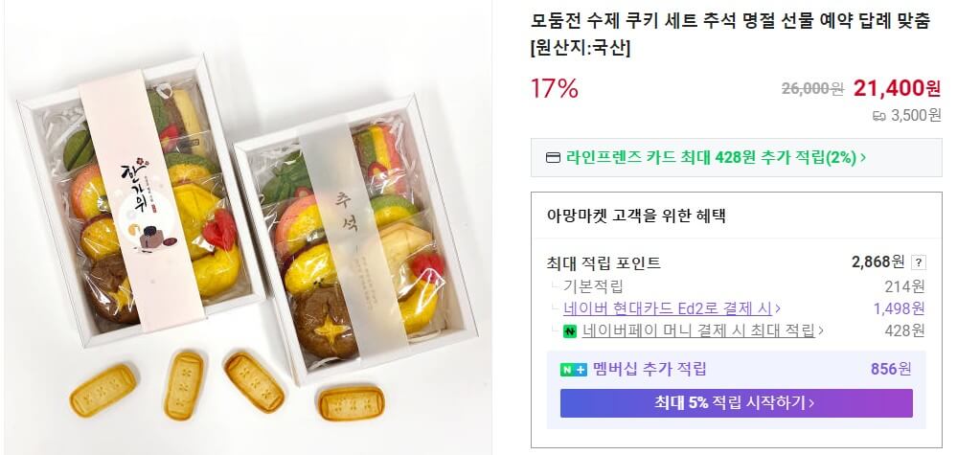Click the discounted price 21,400원
Screen dimensions: 980x455
point(897,88)
